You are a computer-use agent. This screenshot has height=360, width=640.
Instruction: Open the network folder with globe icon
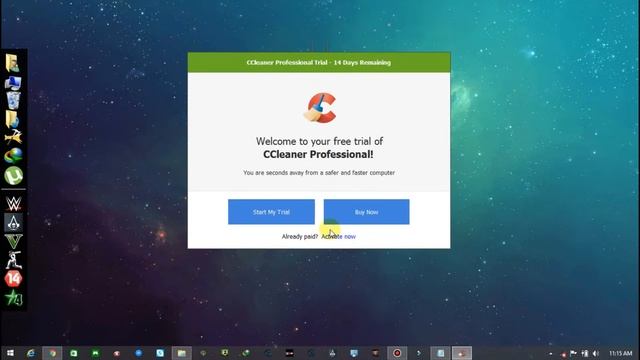13,119
